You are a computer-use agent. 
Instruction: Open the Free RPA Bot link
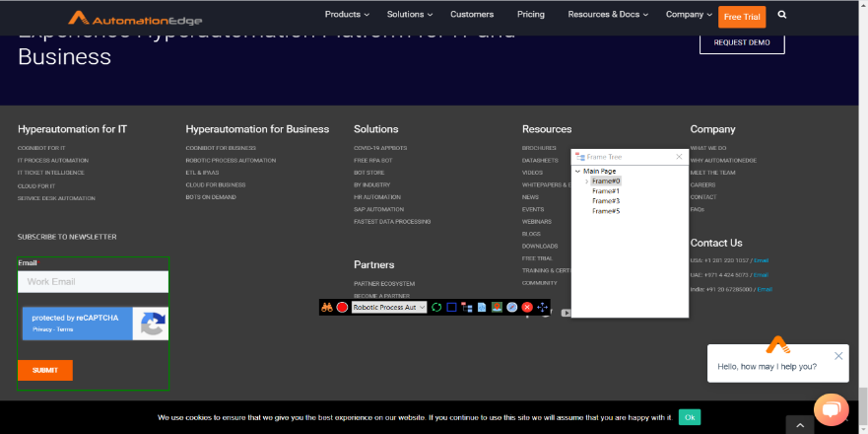373,160
